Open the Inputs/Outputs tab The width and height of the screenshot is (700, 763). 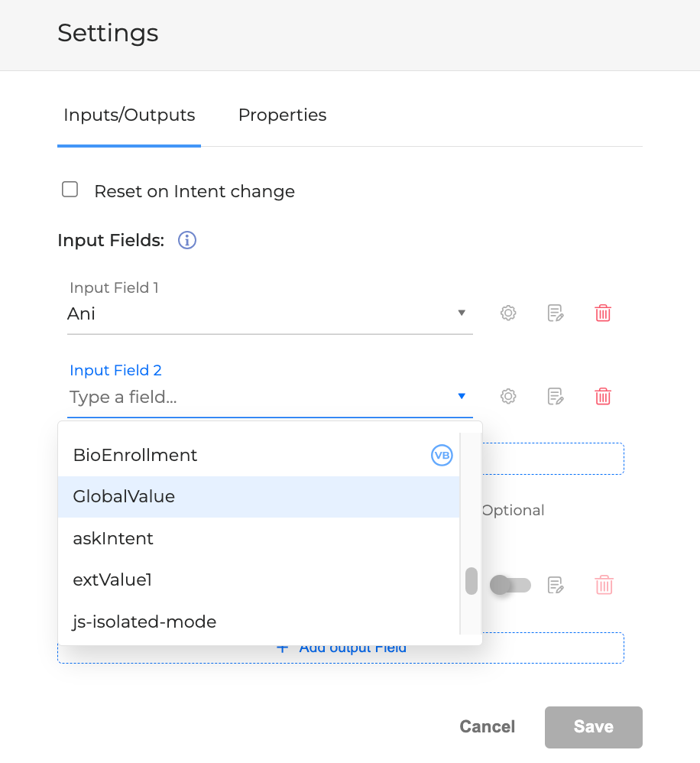click(129, 115)
